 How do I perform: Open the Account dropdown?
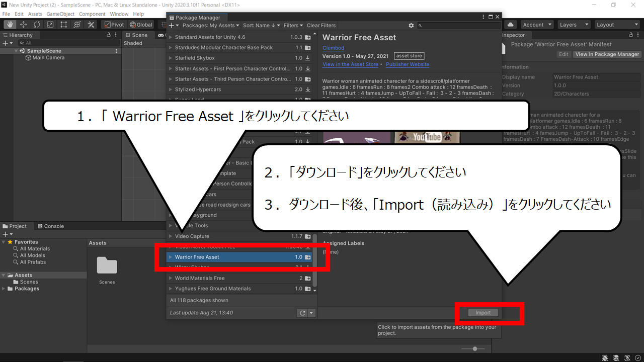pos(536,25)
